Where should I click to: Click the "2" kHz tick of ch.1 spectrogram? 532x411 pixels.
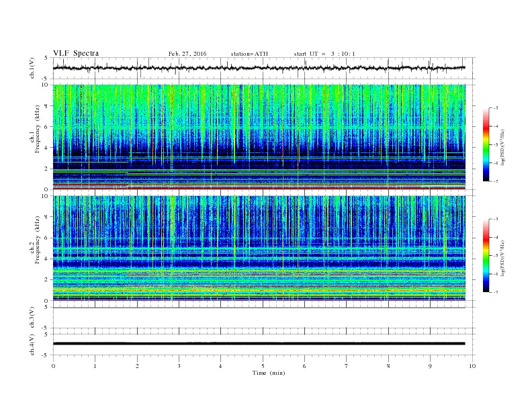[47, 169]
